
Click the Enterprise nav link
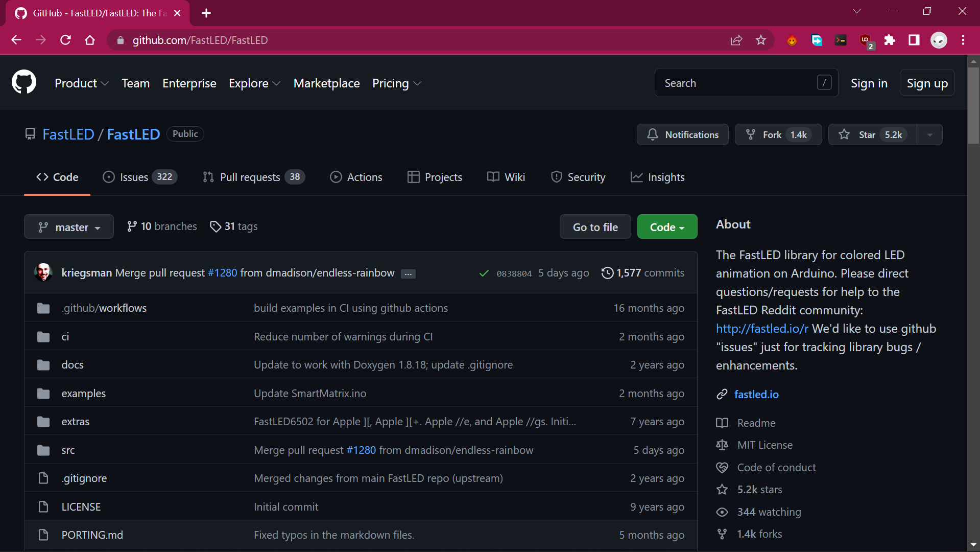(x=189, y=83)
